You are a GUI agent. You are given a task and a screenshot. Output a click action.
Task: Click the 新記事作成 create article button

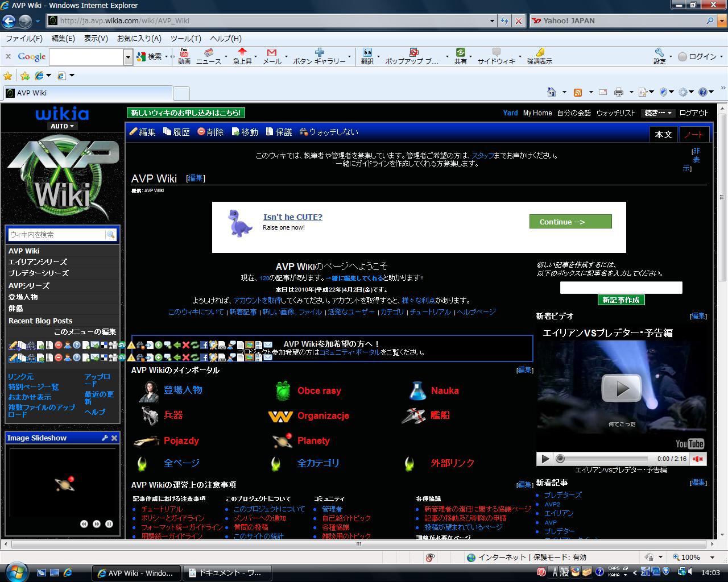pyautogui.click(x=621, y=300)
